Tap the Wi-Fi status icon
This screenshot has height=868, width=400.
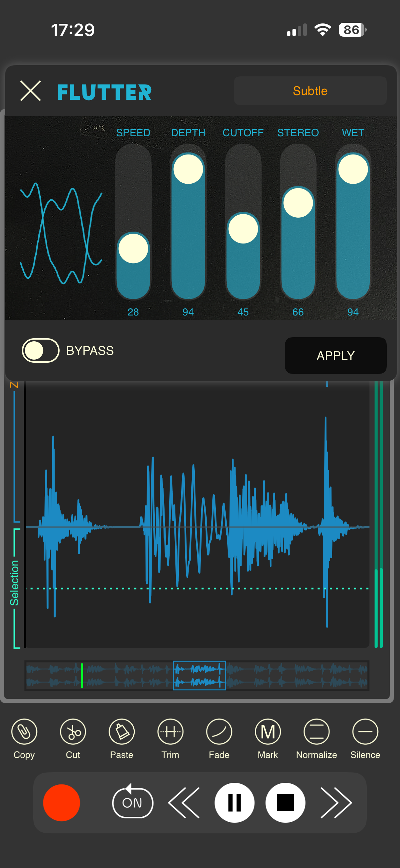323,30
